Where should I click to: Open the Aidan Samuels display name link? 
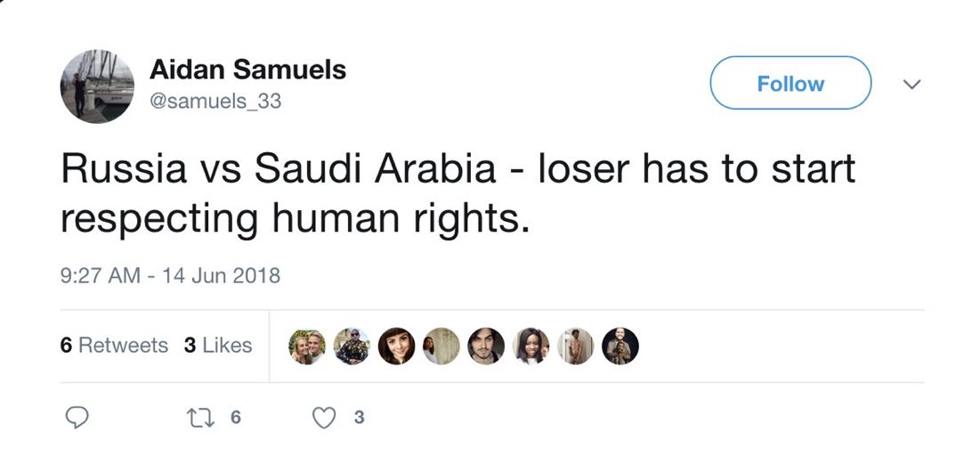click(x=247, y=69)
